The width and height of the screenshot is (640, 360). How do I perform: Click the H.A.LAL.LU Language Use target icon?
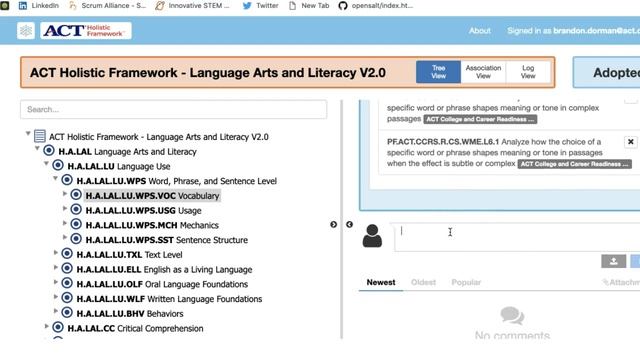pyautogui.click(x=58, y=165)
